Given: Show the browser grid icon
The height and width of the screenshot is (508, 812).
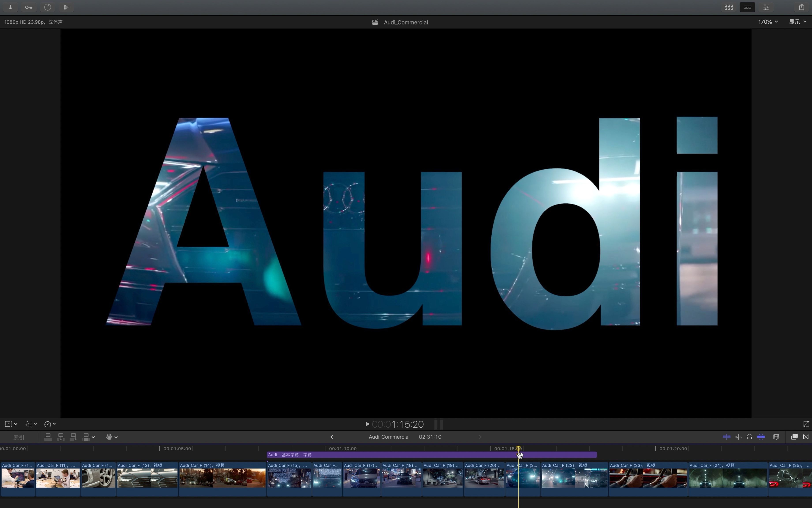Looking at the screenshot, I should pyautogui.click(x=728, y=7).
